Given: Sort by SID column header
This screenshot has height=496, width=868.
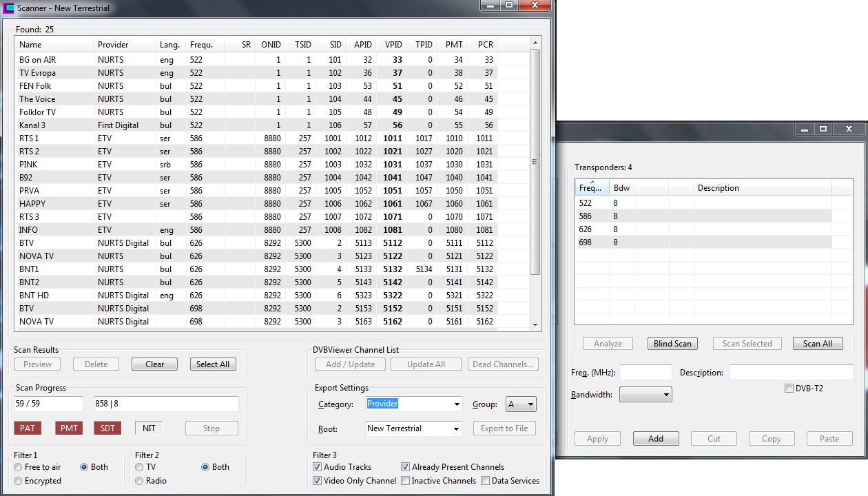Looking at the screenshot, I should [x=331, y=45].
